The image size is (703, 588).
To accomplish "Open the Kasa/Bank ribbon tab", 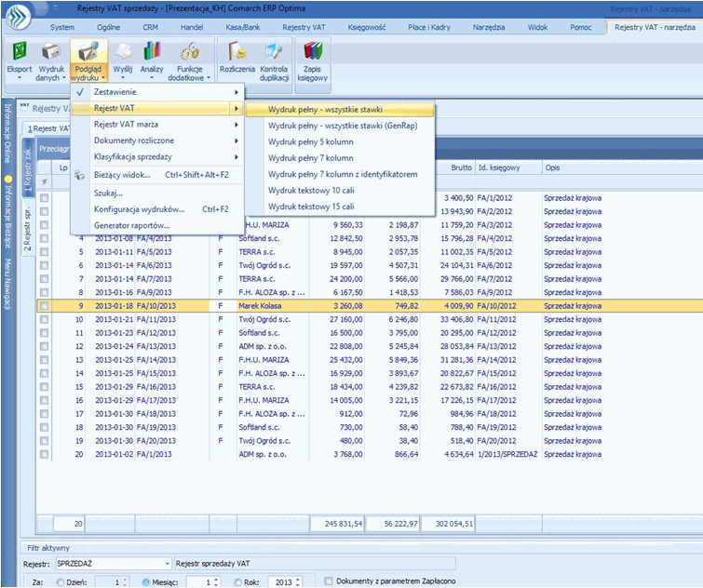I will click(242, 27).
